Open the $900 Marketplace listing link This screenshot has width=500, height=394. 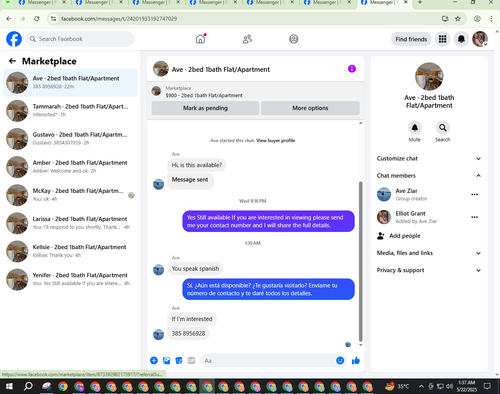tap(204, 95)
